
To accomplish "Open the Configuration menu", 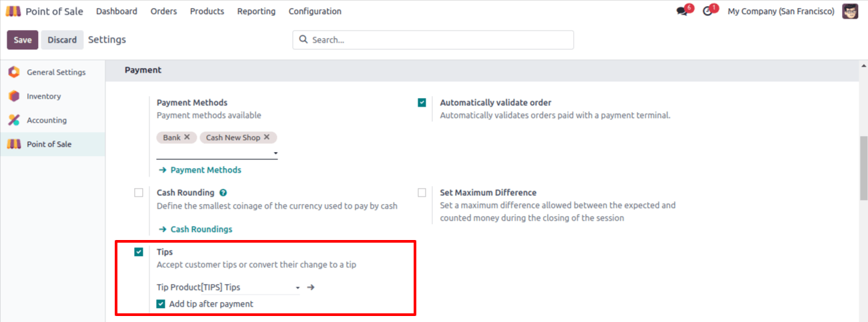I will click(x=315, y=11).
